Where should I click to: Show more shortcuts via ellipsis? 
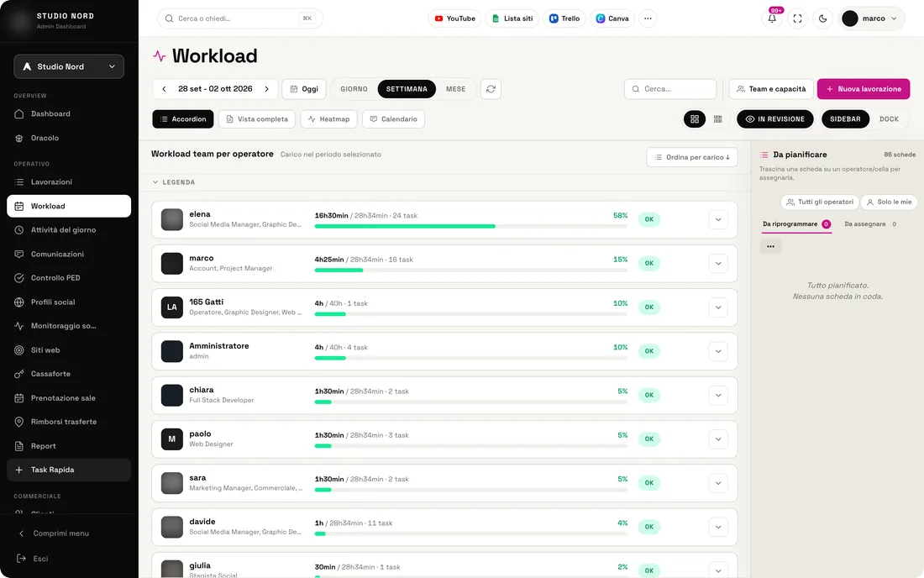(648, 18)
